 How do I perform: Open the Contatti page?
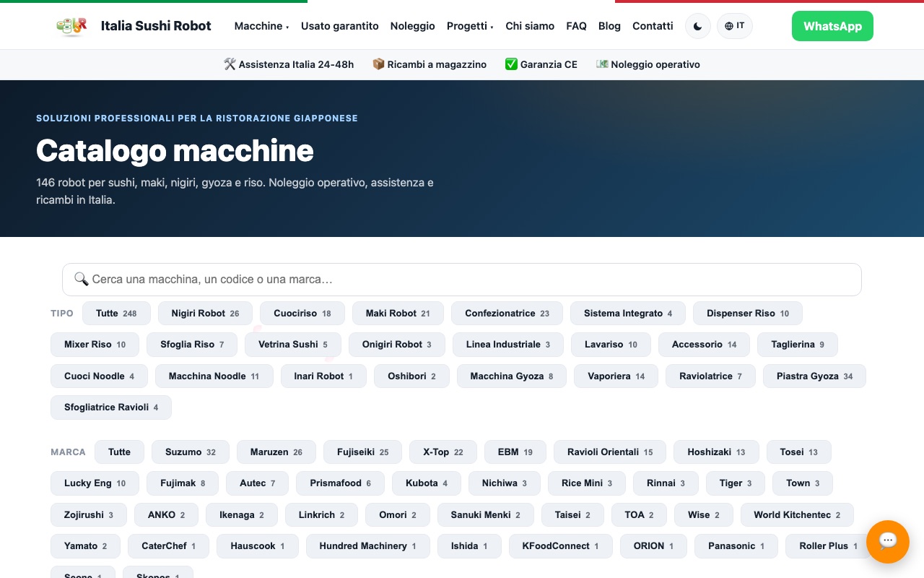pos(653,26)
